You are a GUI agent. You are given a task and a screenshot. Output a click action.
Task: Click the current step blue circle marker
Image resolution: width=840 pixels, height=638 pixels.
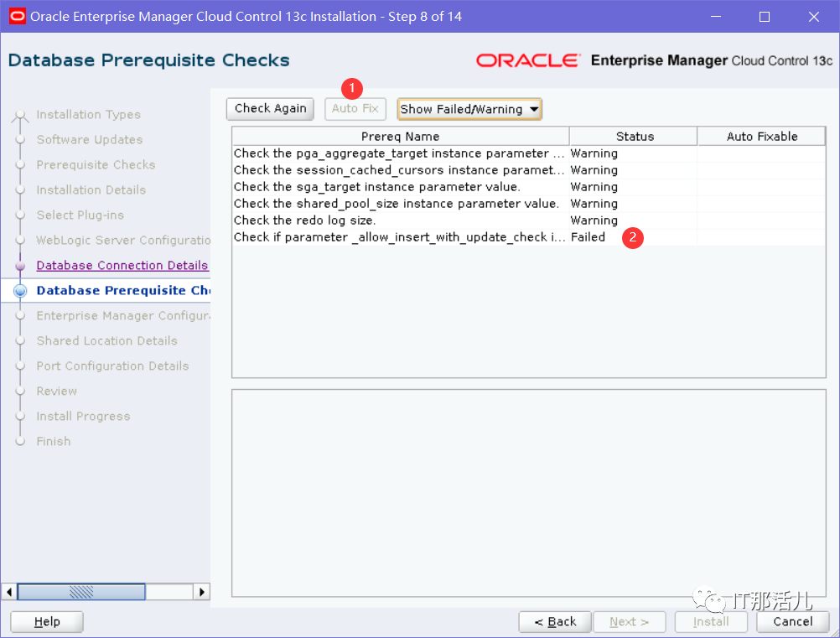click(x=20, y=291)
